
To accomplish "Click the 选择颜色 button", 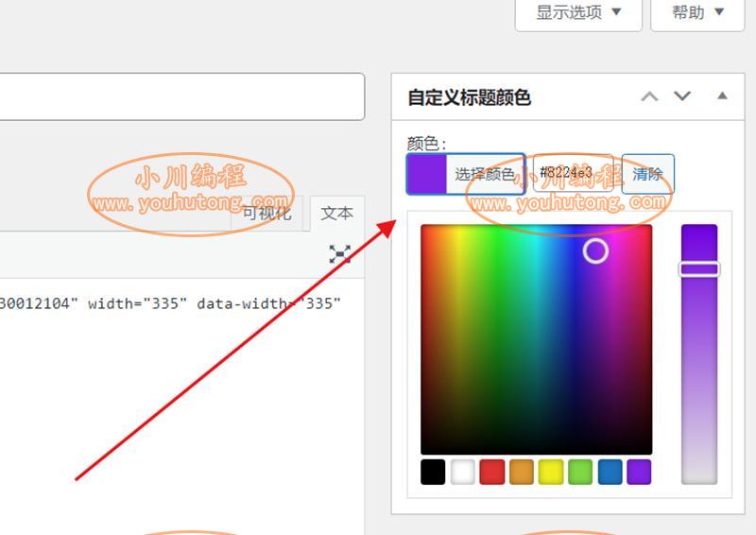I will 466,174.
